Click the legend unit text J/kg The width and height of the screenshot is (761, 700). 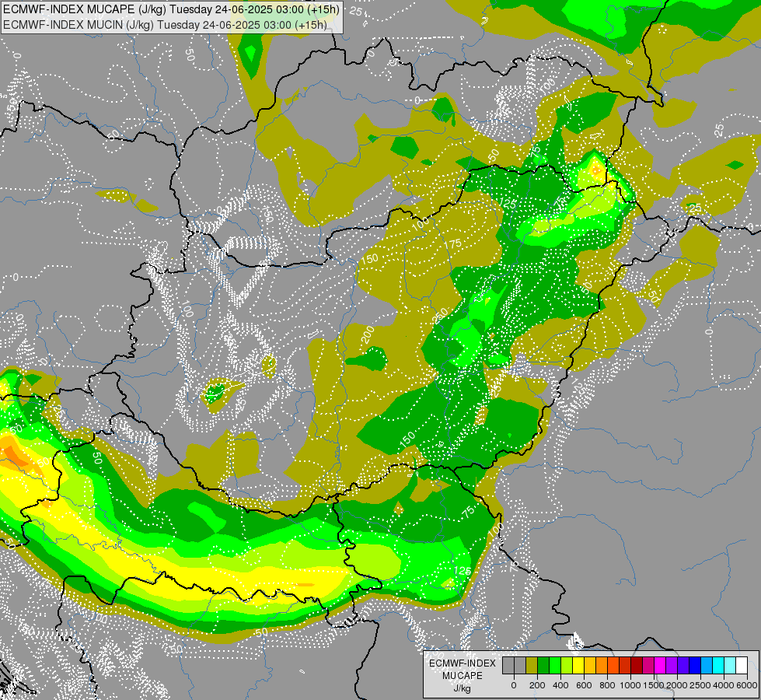click(462, 688)
